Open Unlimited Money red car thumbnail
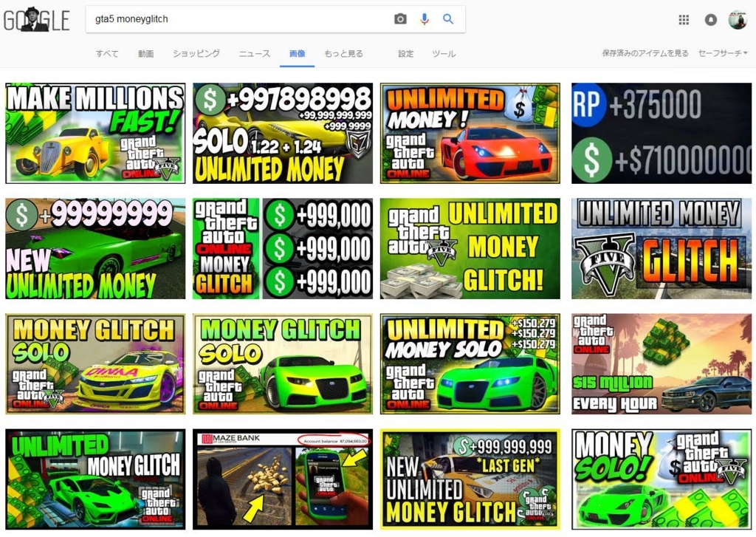 tap(470, 133)
